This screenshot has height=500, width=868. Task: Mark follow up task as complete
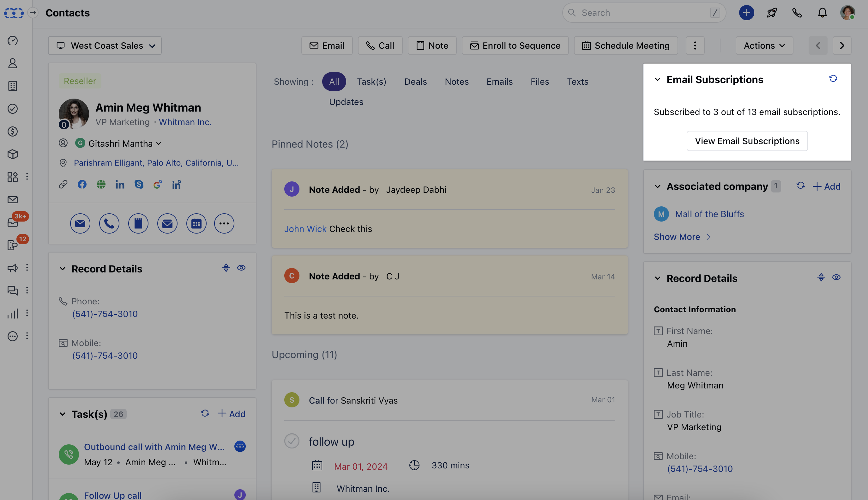(292, 441)
